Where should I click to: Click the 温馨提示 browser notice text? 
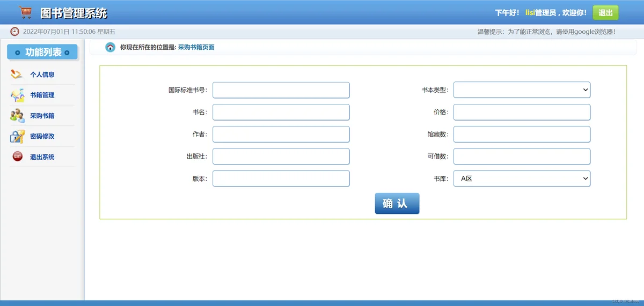tap(546, 32)
